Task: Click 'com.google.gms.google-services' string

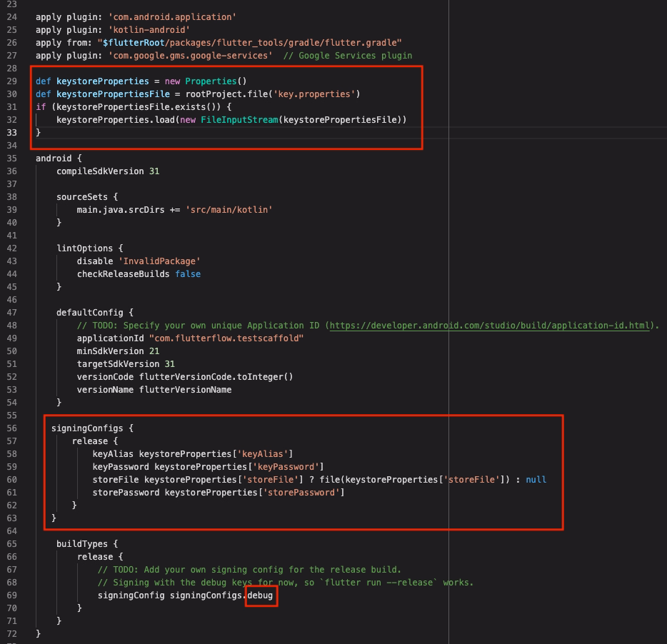Action: (190, 56)
